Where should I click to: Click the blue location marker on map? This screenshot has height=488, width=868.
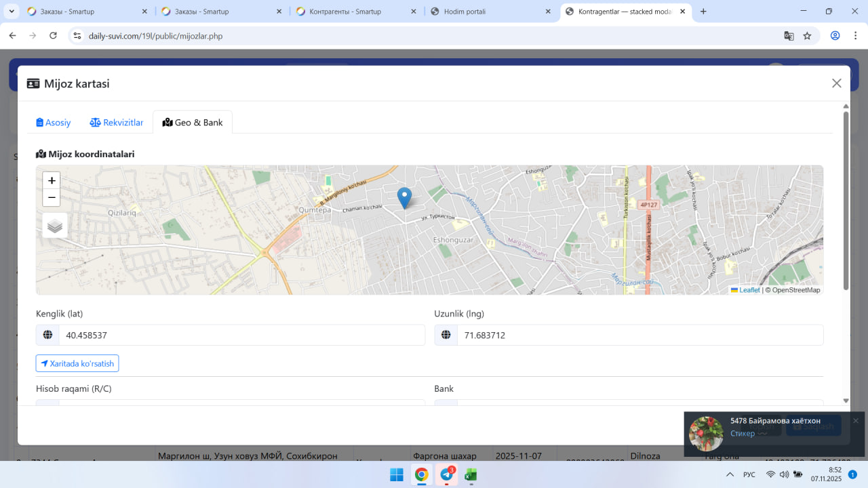[x=404, y=197]
